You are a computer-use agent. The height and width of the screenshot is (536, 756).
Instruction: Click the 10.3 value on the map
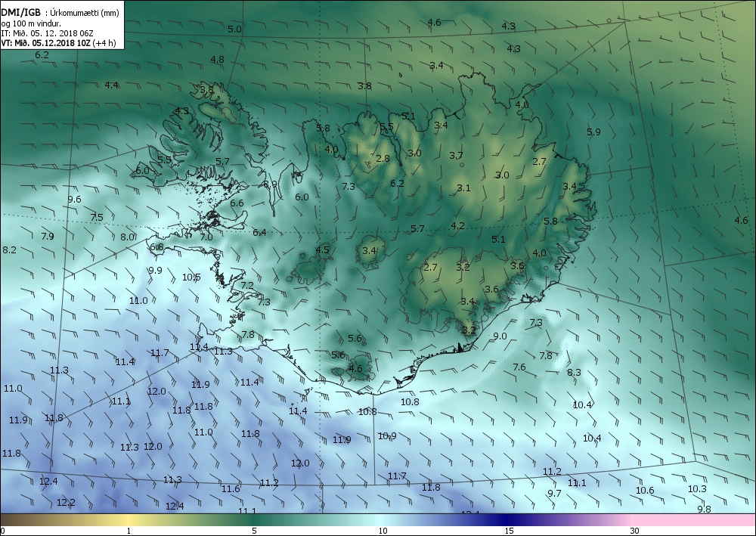click(x=697, y=489)
